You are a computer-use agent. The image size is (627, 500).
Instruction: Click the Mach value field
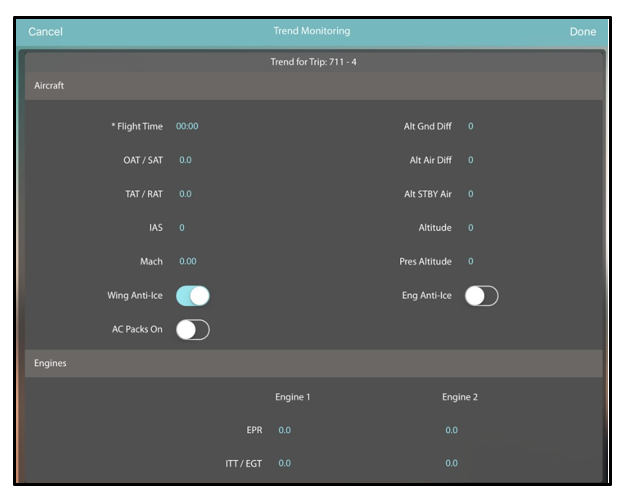[x=187, y=262]
